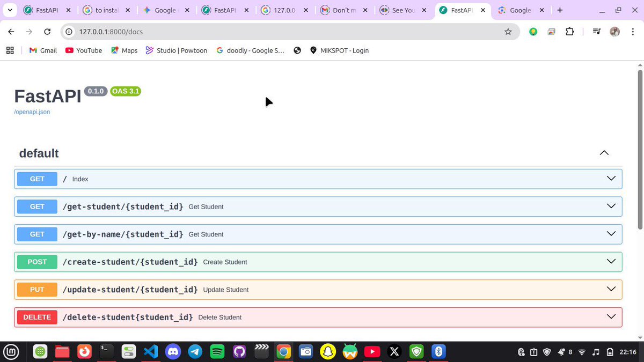
Task: Click the FastAPI page title
Action: (x=47, y=96)
